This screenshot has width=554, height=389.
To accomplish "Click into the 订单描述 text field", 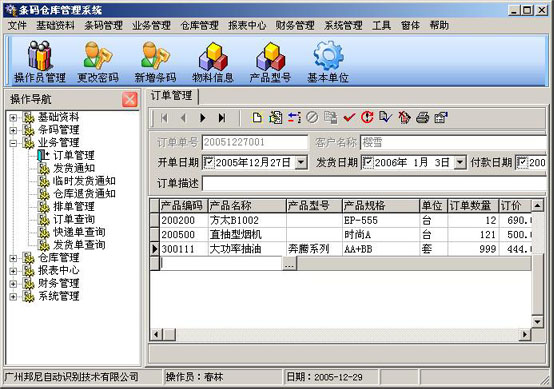I will [375, 184].
